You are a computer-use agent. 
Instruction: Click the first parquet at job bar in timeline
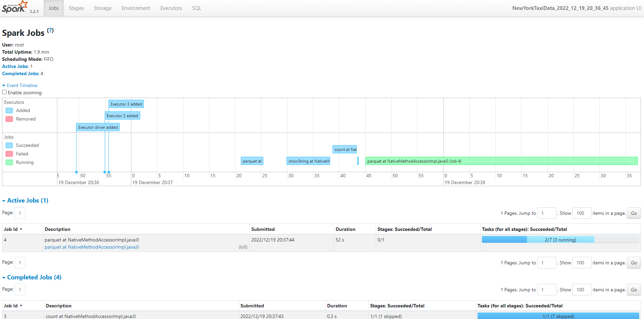(252, 161)
